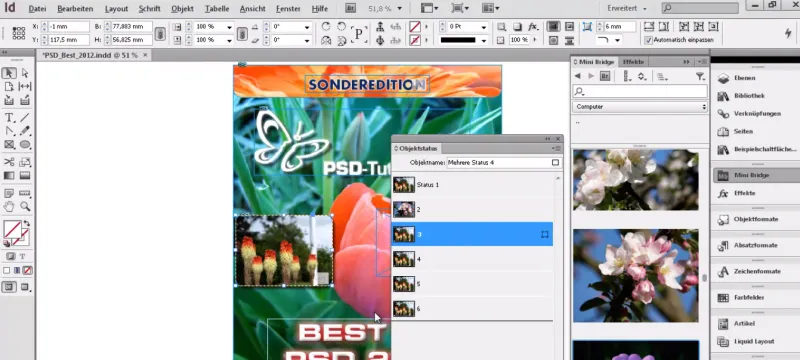Select the Direct Selection (white arrow) tool
Image resolution: width=800 pixels, height=360 pixels.
pyautogui.click(x=25, y=73)
